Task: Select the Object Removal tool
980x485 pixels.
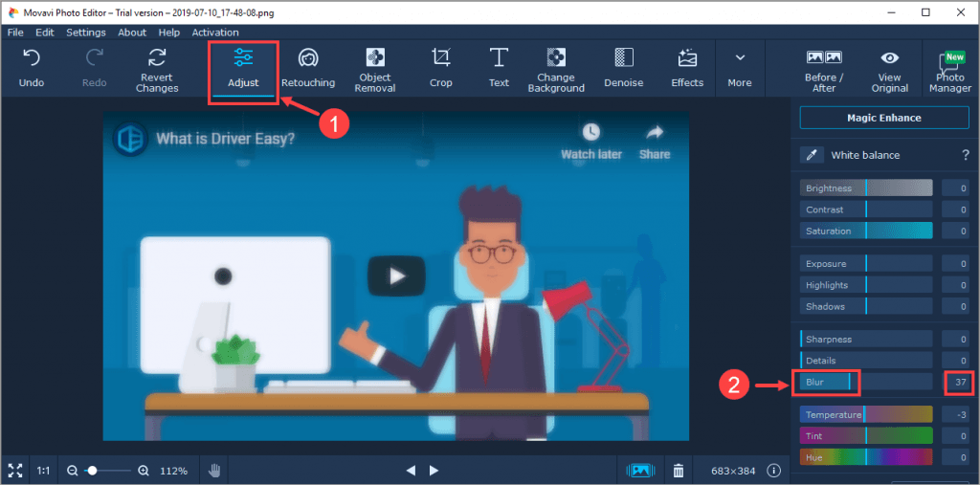Action: (375, 69)
